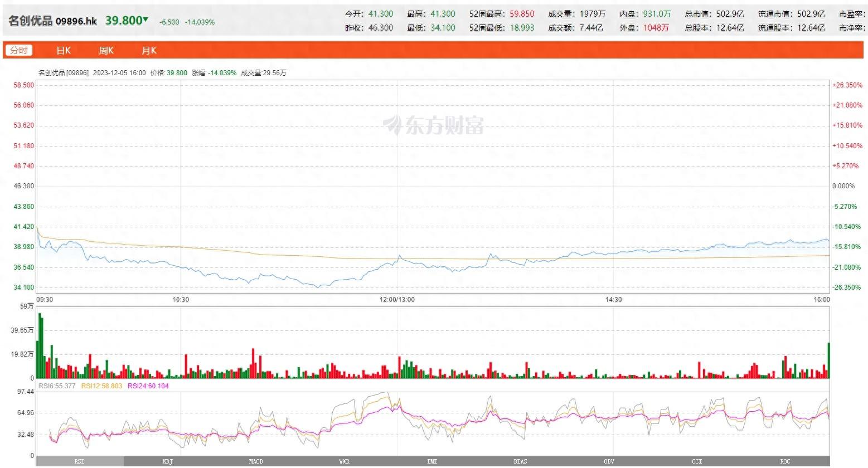Click the 内盘 value 931.0万

coord(657,14)
